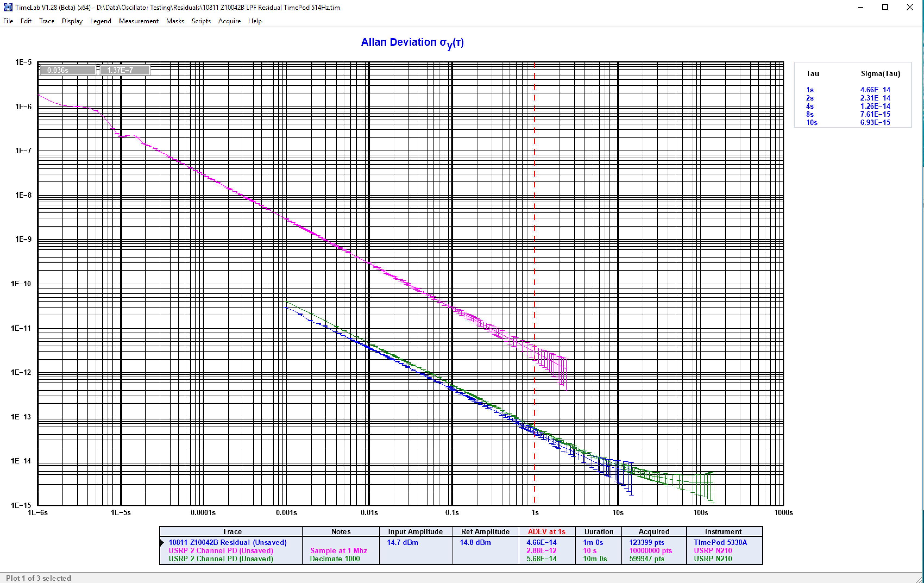Click the 14.7 dBm input amplitude value
924x583 pixels.
(x=402, y=542)
